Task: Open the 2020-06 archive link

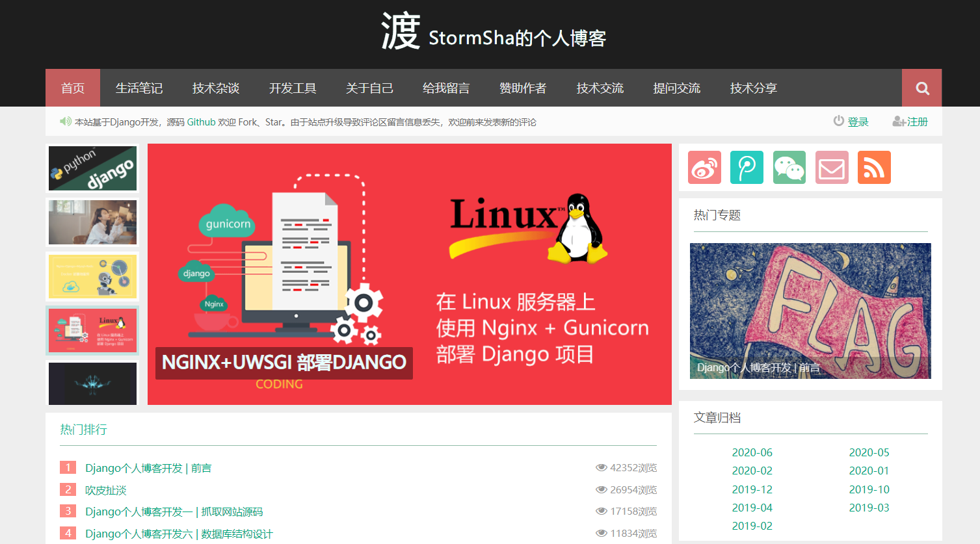Action: click(x=752, y=452)
